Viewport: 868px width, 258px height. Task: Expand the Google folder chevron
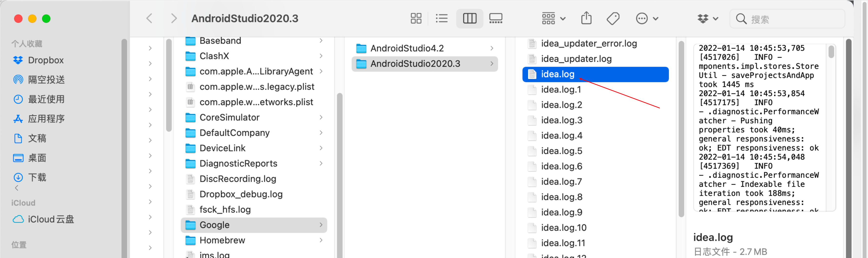[x=321, y=225]
